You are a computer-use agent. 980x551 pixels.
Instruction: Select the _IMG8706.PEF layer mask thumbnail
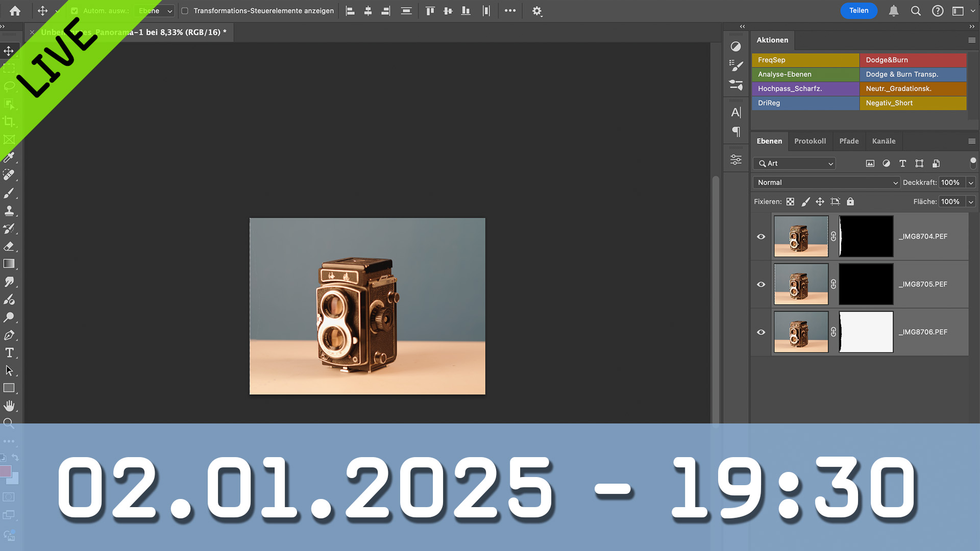[866, 332]
